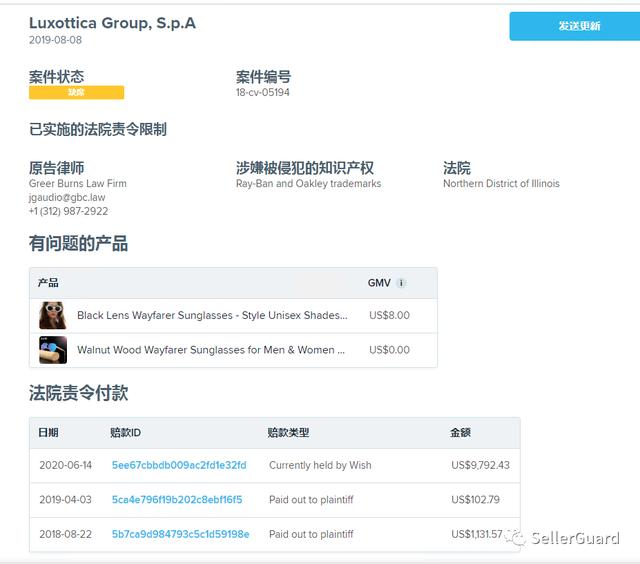
Task: Click the US$1,131.57 amount
Action: [477, 534]
